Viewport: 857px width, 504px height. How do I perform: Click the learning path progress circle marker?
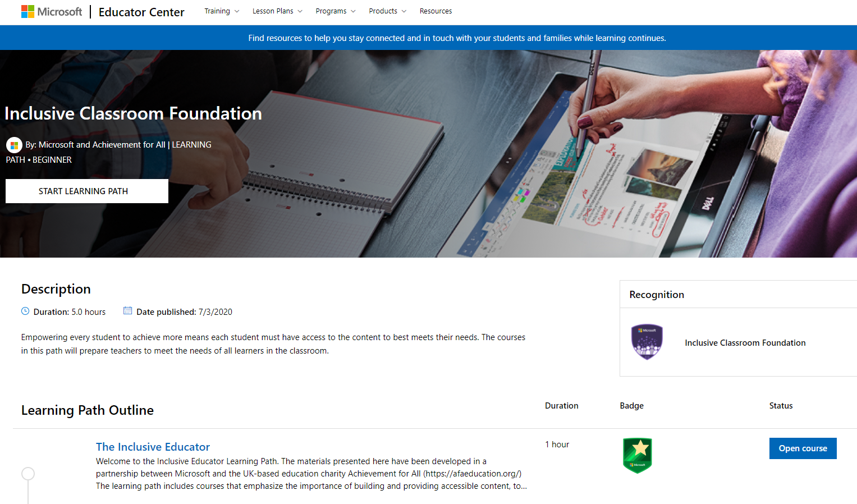28,474
